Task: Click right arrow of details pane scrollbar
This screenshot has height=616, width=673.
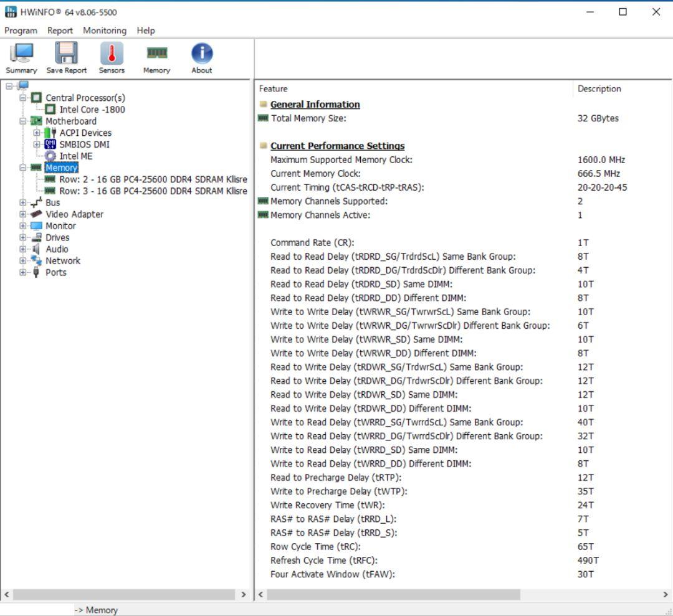Action: pyautogui.click(x=666, y=595)
